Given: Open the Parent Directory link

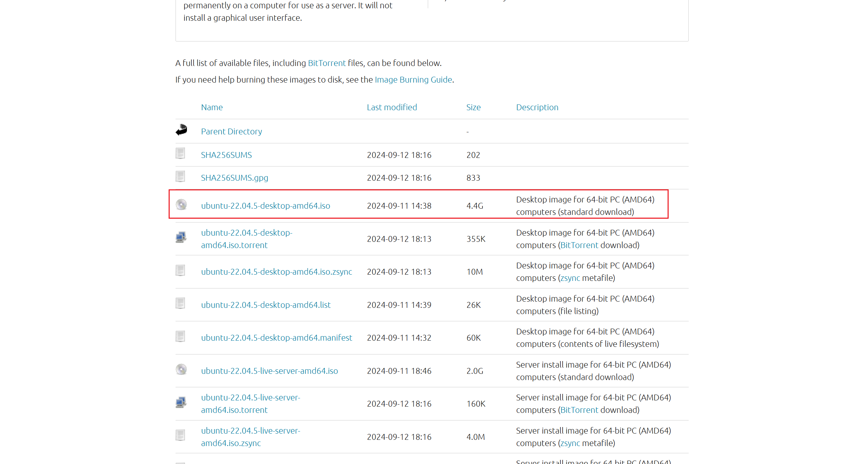Looking at the screenshot, I should 232,132.
